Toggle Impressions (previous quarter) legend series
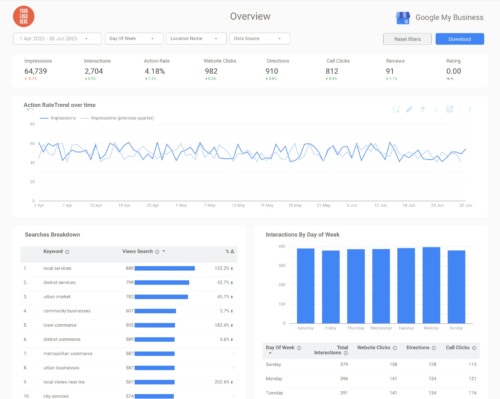Screen dimensions: 500x399 coord(117,118)
